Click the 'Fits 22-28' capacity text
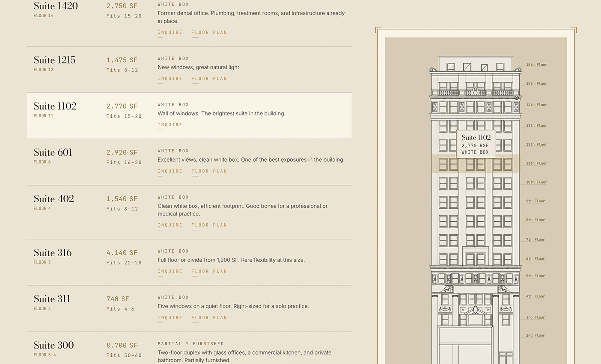601x364 pixels. (x=124, y=263)
